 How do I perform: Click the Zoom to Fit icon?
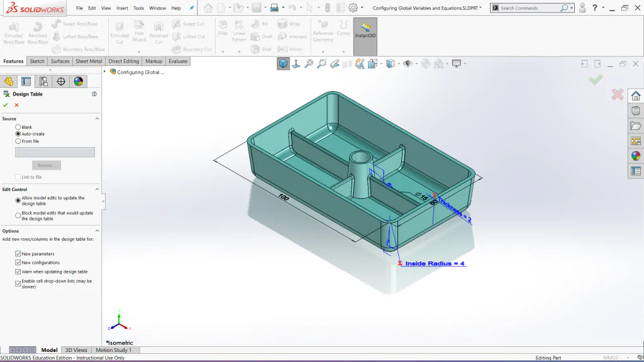pyautogui.click(x=309, y=63)
